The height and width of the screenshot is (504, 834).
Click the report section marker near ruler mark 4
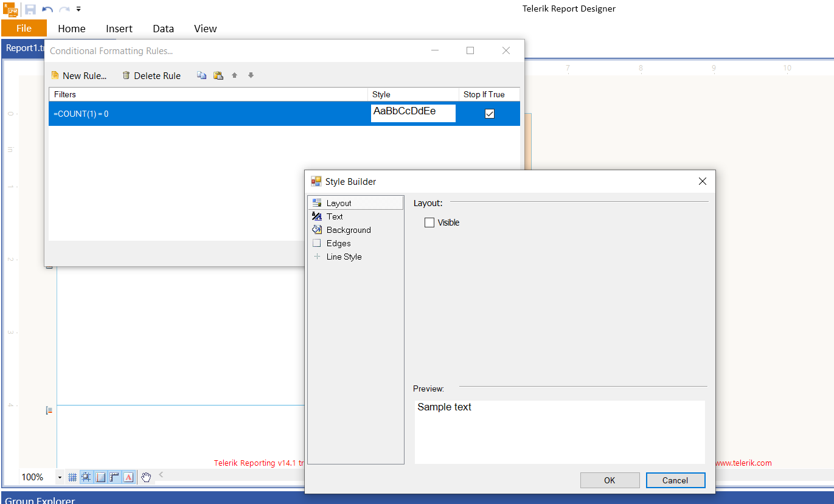[49, 411]
